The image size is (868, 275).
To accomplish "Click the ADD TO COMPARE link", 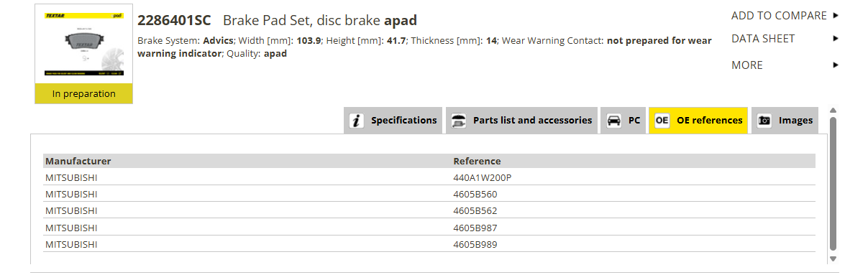I will [779, 15].
